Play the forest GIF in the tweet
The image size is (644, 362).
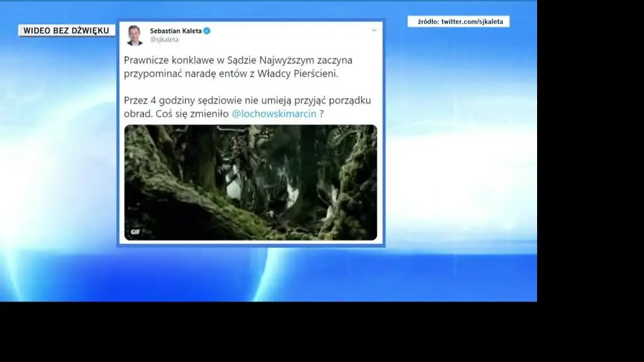click(250, 183)
